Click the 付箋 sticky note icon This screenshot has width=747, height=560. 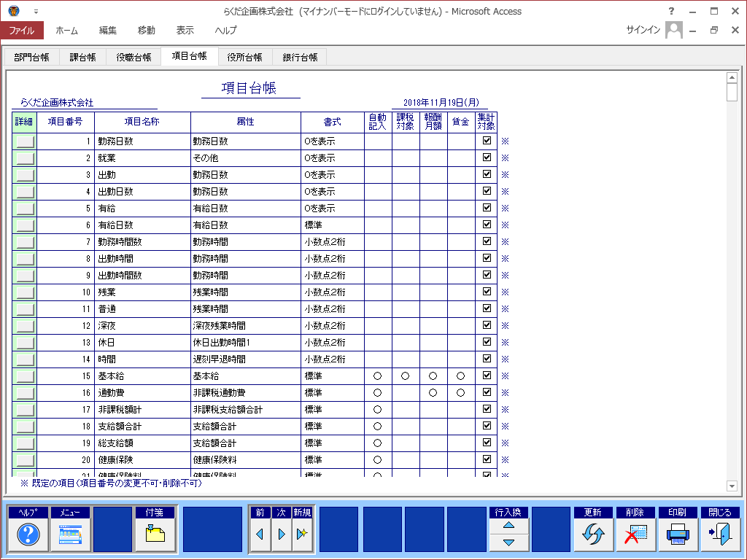[x=155, y=534]
